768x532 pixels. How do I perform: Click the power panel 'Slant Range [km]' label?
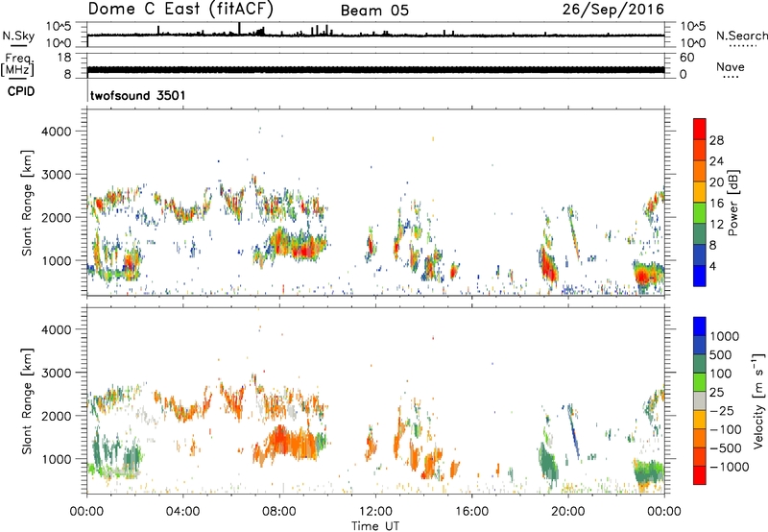point(27,203)
